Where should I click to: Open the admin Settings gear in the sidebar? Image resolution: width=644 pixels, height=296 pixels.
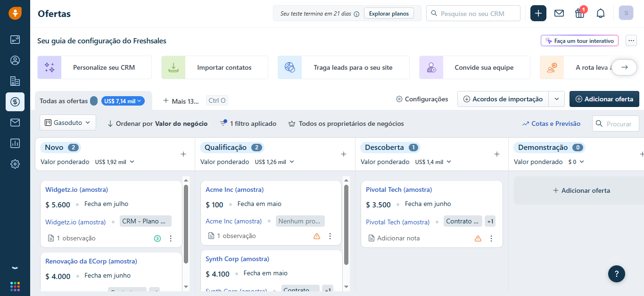click(x=15, y=164)
